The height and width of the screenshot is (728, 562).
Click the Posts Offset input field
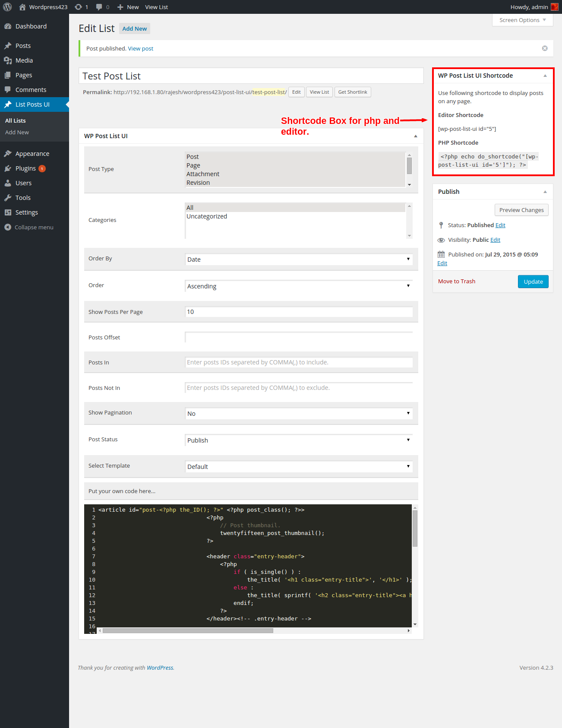pos(299,337)
